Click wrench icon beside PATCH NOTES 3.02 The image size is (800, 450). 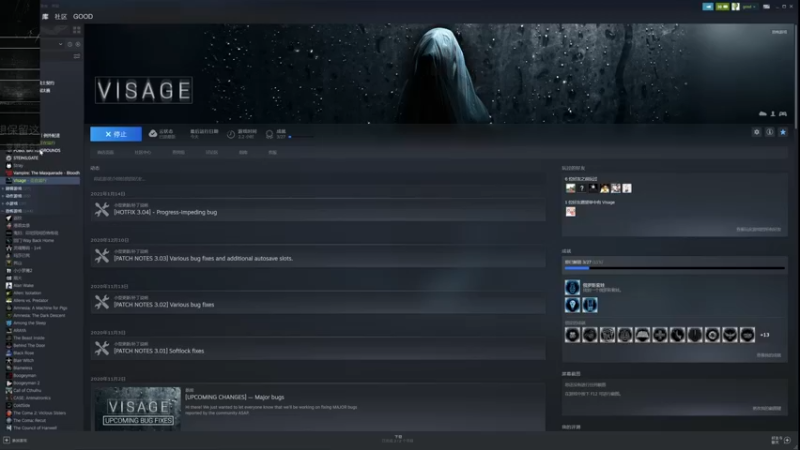click(x=102, y=302)
